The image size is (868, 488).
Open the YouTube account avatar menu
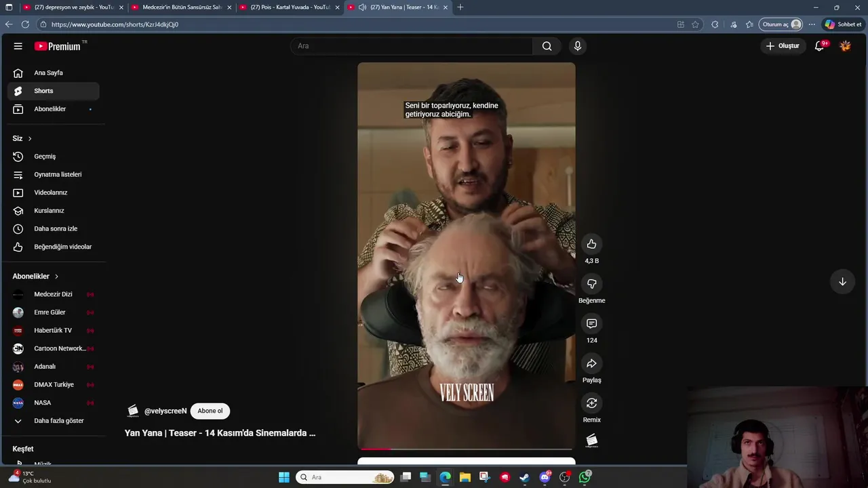tap(845, 46)
